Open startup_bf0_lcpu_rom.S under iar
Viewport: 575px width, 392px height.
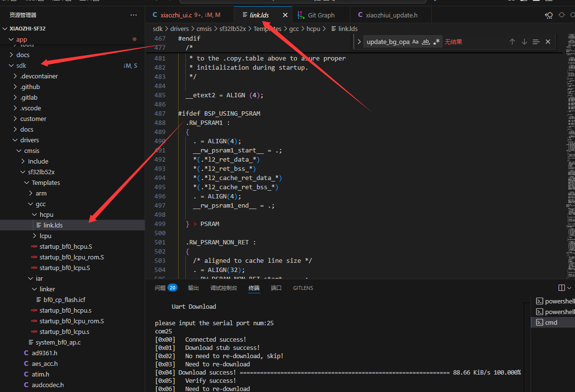pos(72,321)
